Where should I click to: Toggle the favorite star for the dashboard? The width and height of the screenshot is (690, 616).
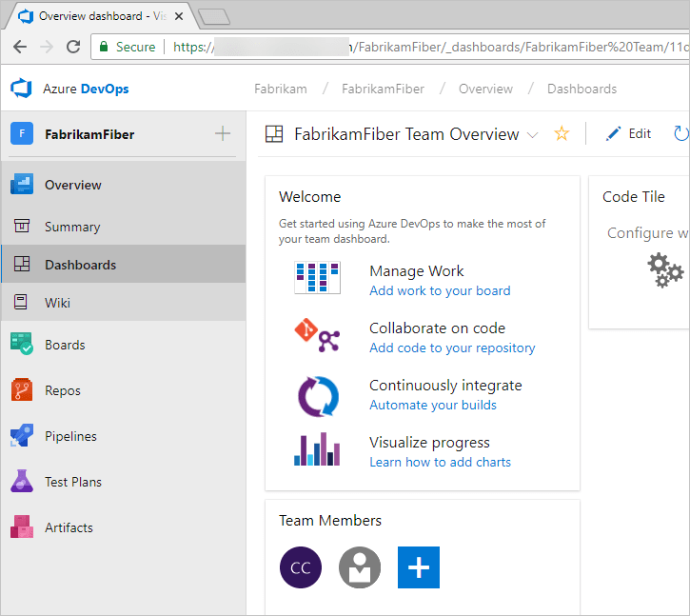click(562, 133)
